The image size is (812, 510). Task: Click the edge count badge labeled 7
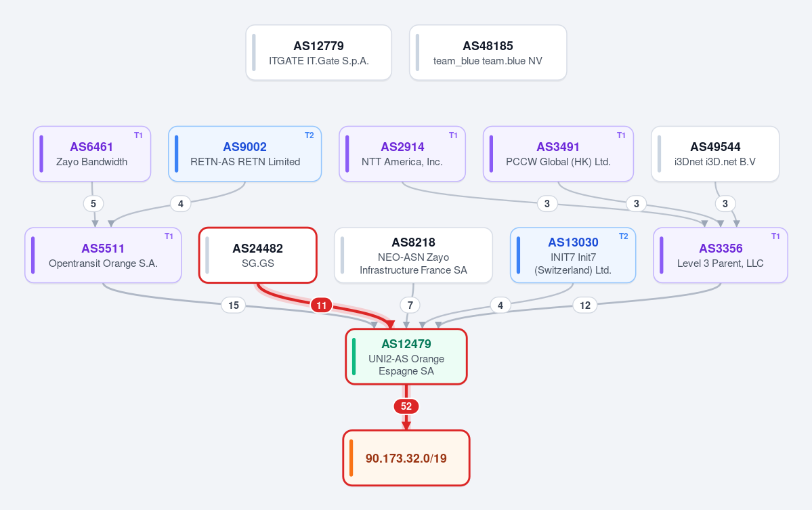pos(410,305)
